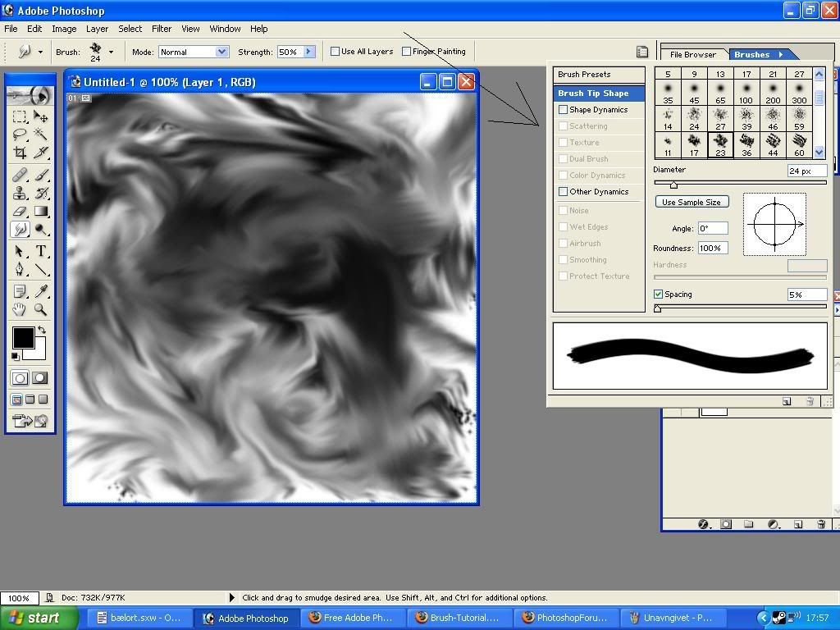Screen dimensions: 840x630
Task: Open Brush Presets section
Action: tap(599, 75)
